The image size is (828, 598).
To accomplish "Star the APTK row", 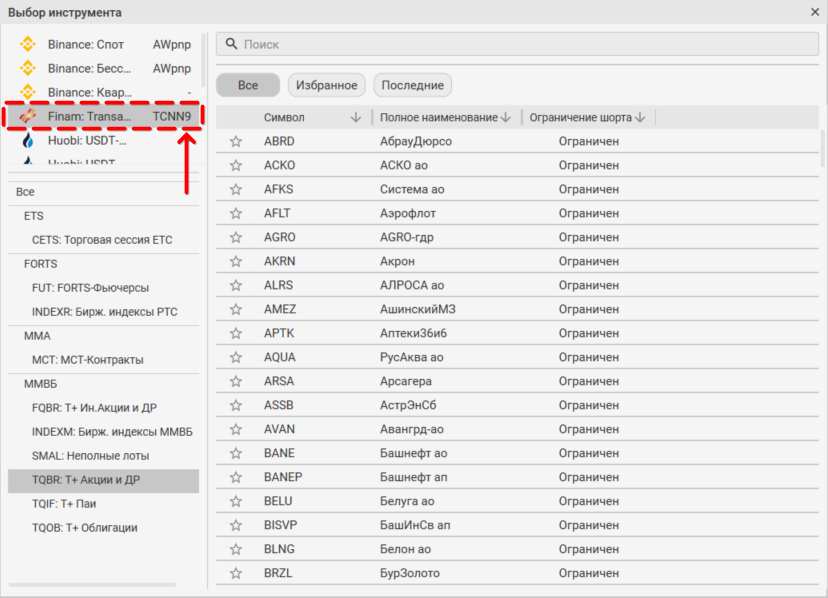I will pos(236,333).
